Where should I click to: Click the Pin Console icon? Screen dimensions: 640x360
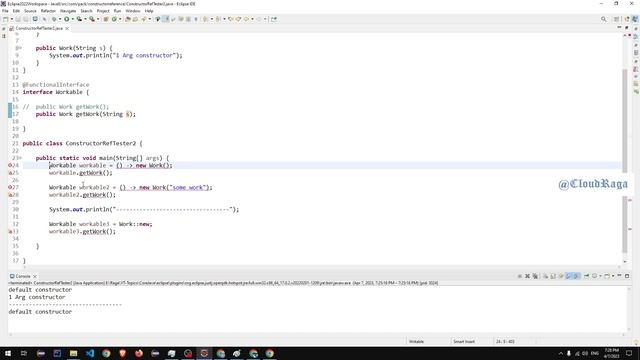[587, 276]
